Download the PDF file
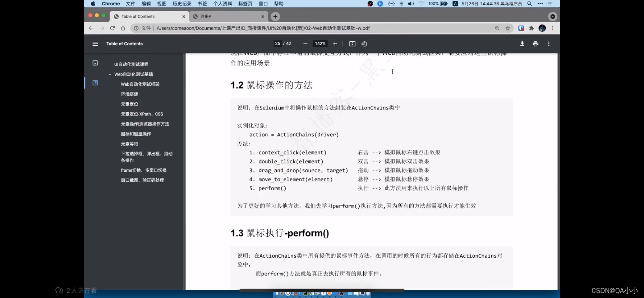The height and width of the screenshot is (298, 644). click(x=522, y=44)
